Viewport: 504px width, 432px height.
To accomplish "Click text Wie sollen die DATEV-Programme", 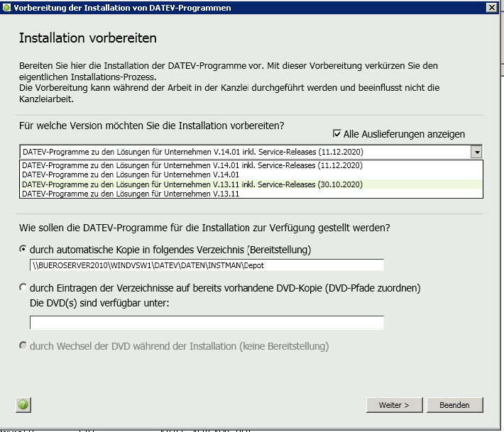I will tap(204, 228).
